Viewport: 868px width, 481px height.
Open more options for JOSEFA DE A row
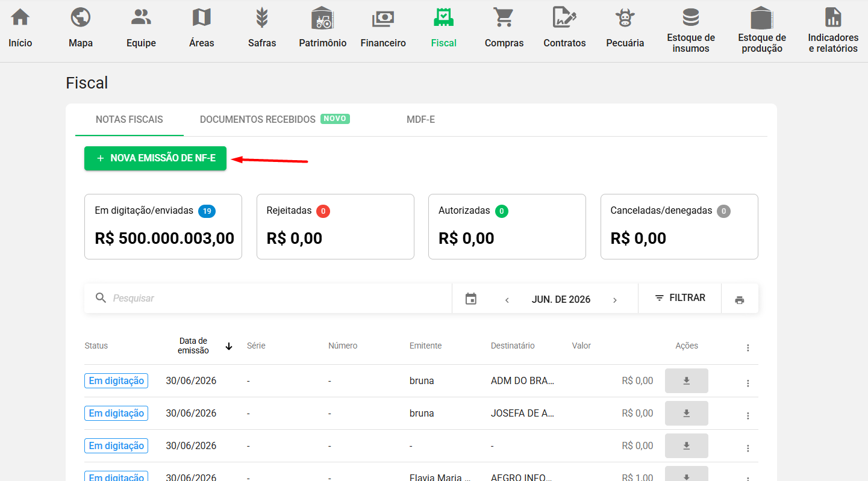pyautogui.click(x=748, y=416)
